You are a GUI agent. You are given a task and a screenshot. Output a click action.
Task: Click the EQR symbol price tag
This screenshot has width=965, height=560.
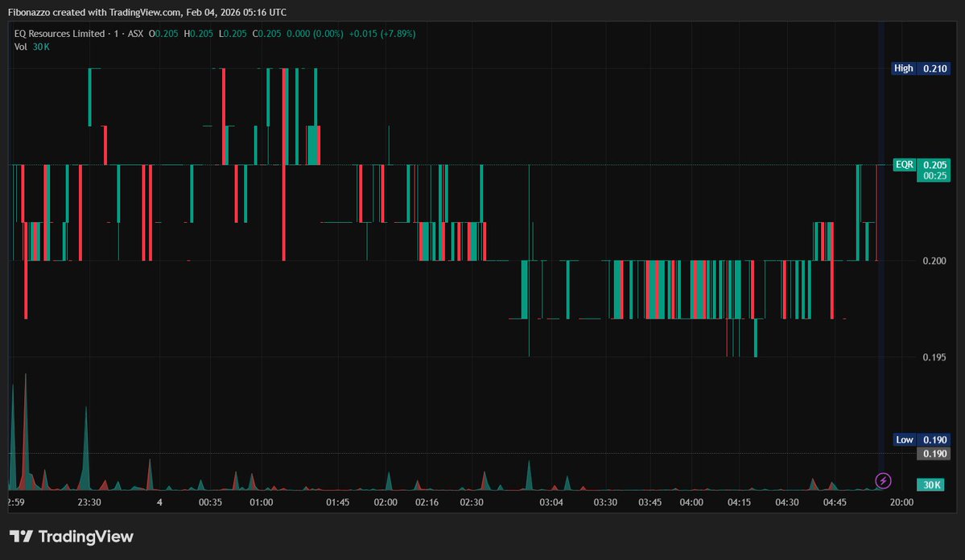tap(904, 165)
